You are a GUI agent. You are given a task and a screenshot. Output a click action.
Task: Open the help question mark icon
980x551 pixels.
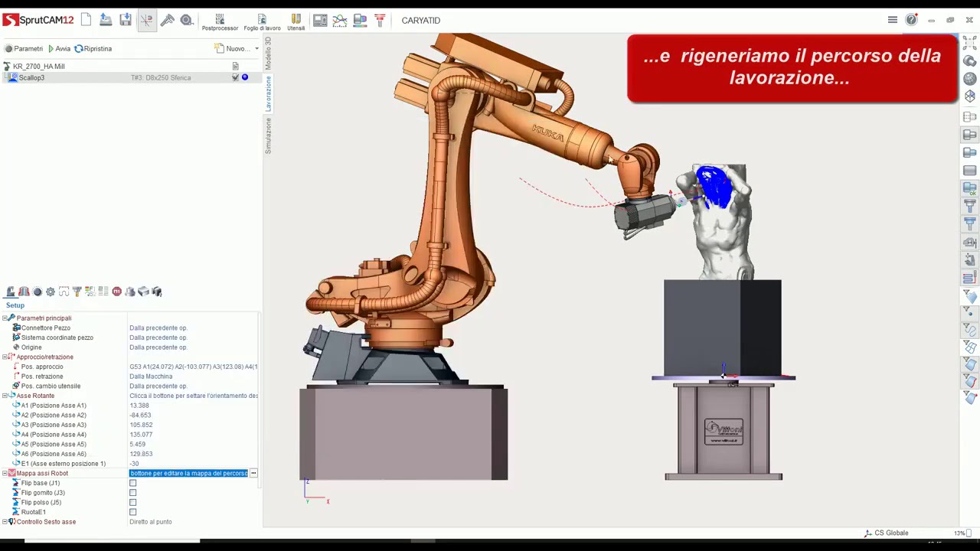[x=911, y=20]
